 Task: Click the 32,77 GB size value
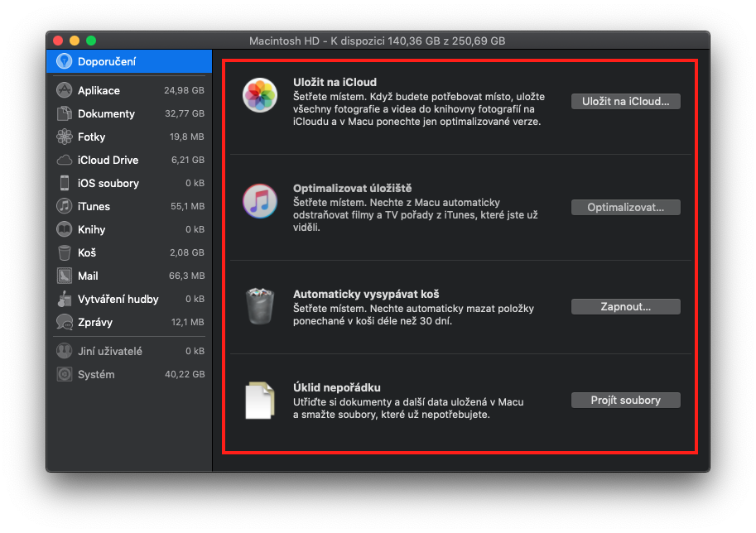pyautogui.click(x=184, y=113)
